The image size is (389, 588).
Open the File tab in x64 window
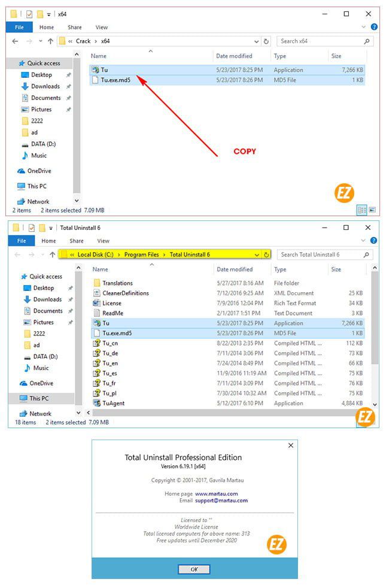(19, 28)
